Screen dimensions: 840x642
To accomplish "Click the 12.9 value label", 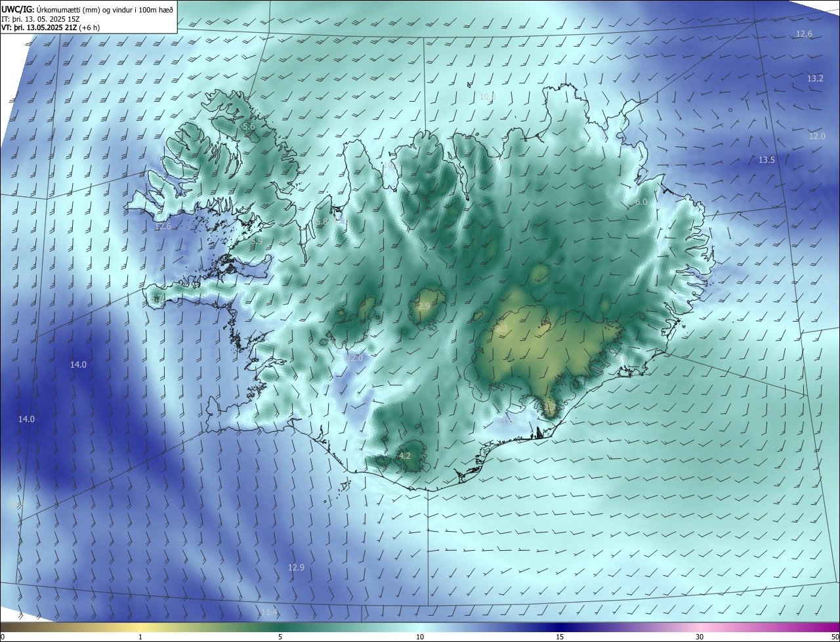I will [x=296, y=567].
